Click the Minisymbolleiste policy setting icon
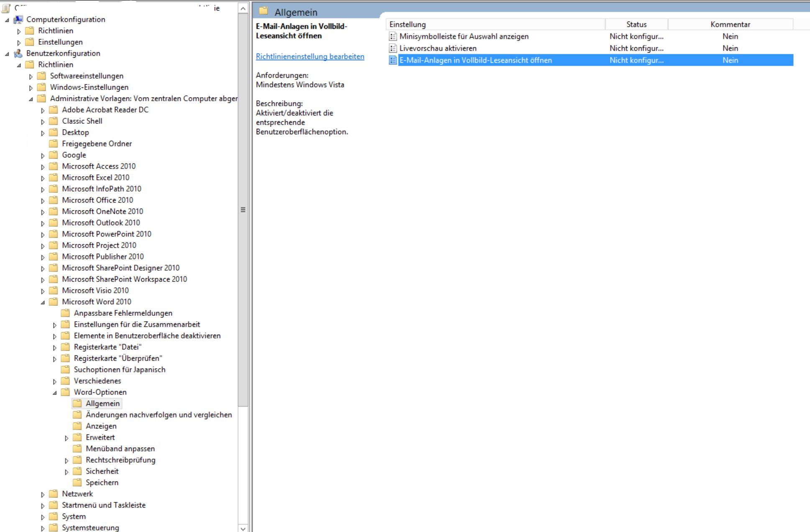810x532 pixels. (x=393, y=36)
